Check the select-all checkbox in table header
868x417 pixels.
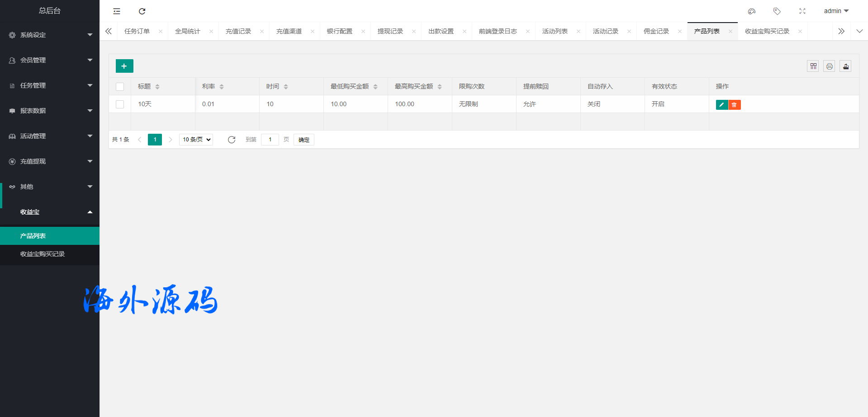point(120,87)
